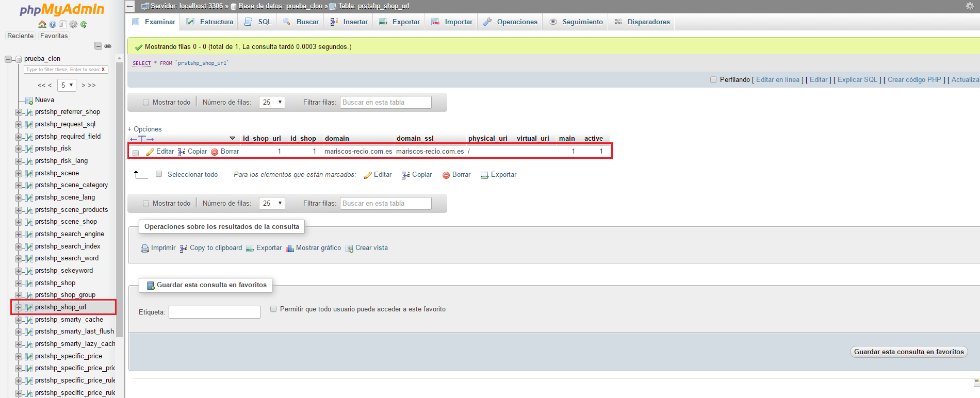Collapse the prueba_clon database tree node
This screenshot has height=398, width=980.
[x=8, y=59]
